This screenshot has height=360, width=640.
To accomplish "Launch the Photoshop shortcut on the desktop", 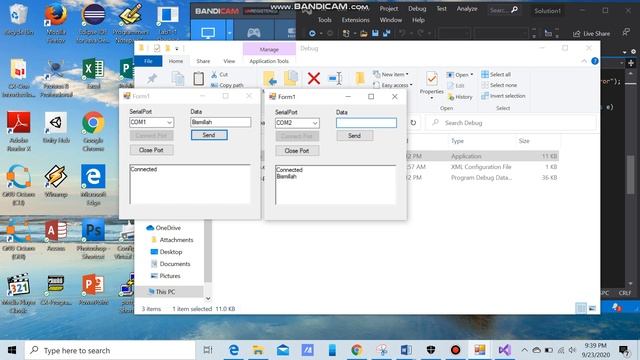I will click(93, 239).
